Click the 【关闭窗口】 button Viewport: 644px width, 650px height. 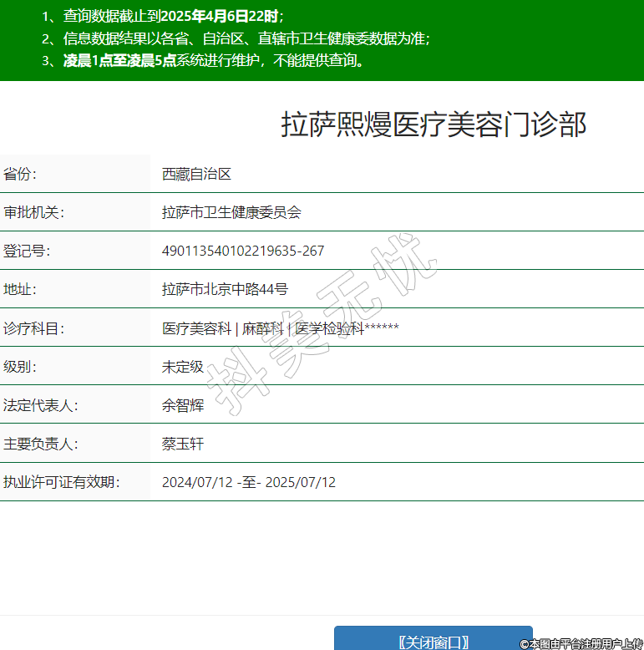coord(433,640)
